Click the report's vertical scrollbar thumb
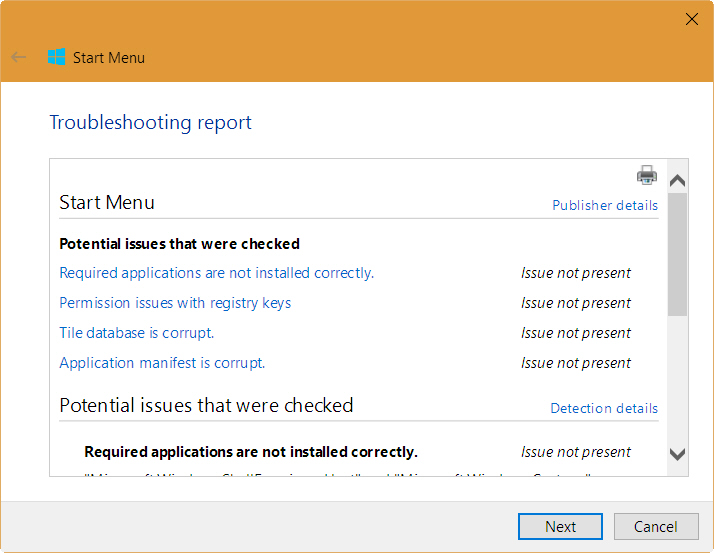The image size is (714, 553). (x=678, y=254)
